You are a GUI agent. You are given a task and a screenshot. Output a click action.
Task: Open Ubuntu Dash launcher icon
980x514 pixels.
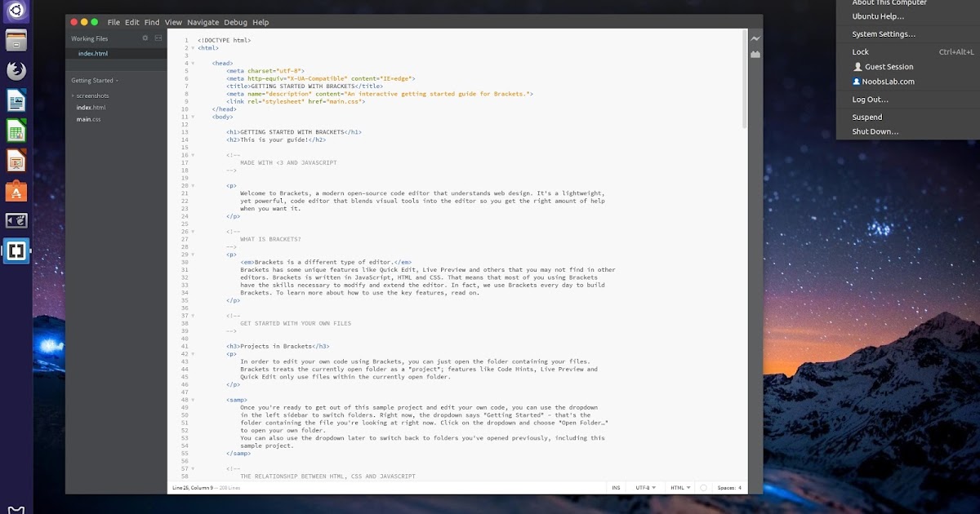[x=16, y=11]
